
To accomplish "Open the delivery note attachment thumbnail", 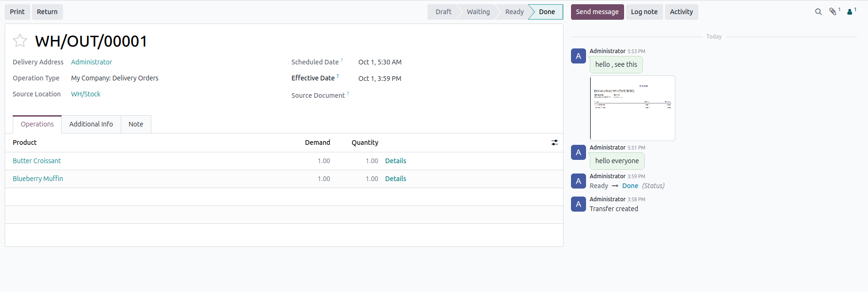I will 633,108.
